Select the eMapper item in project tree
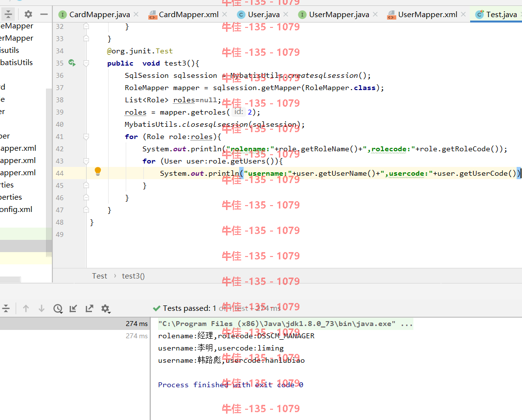The width and height of the screenshot is (522, 420). point(17,26)
